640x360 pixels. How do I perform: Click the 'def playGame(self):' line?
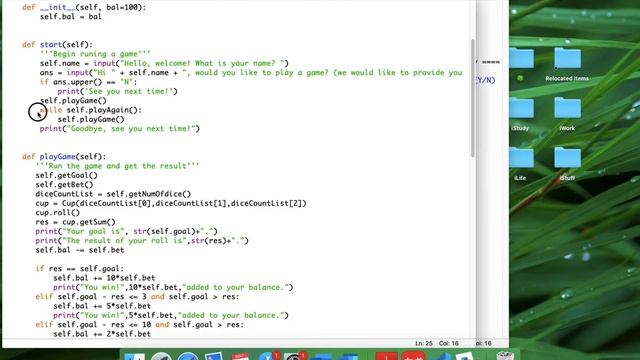point(64,157)
